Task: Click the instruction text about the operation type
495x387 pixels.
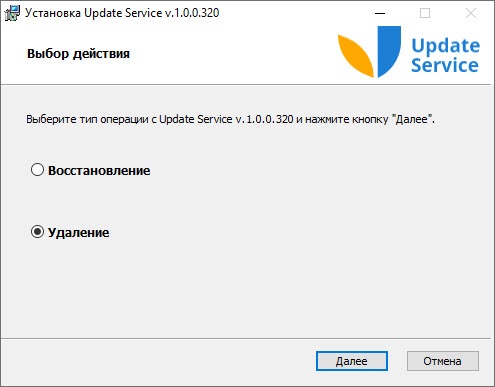Action: [230, 119]
